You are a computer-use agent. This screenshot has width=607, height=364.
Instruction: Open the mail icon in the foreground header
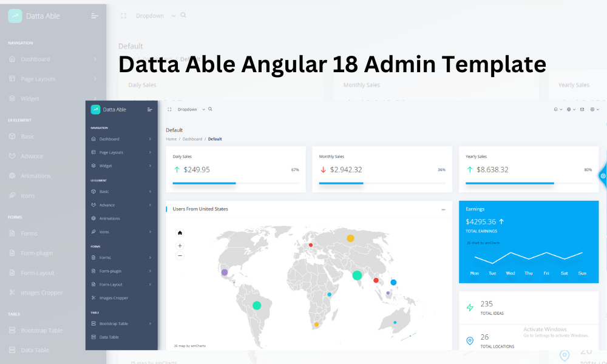pyautogui.click(x=582, y=109)
